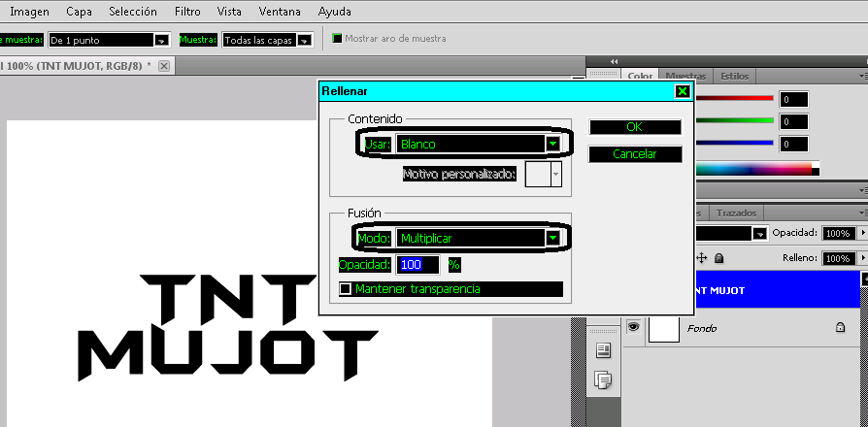The image size is (868, 427).
Task: Open the Filtro menu
Action: (x=188, y=13)
